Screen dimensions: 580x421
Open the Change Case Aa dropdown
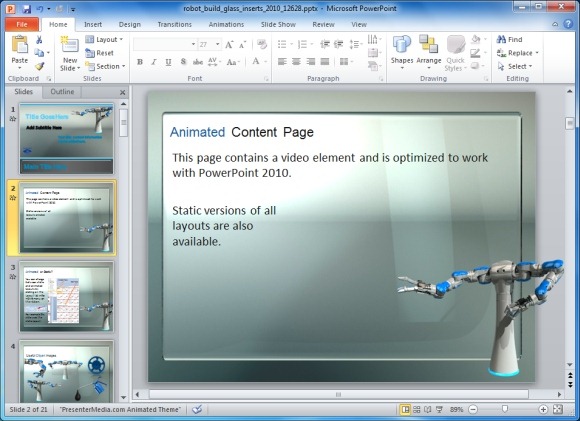(234, 62)
